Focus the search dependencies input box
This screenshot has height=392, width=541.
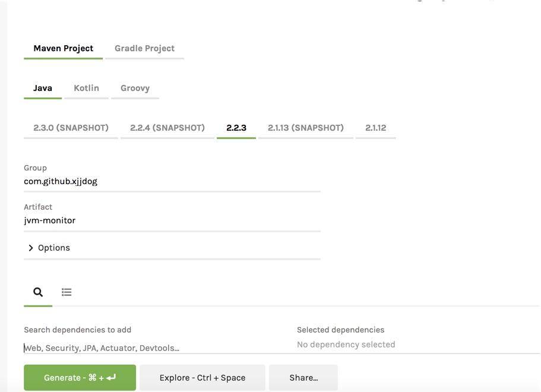tap(154, 348)
